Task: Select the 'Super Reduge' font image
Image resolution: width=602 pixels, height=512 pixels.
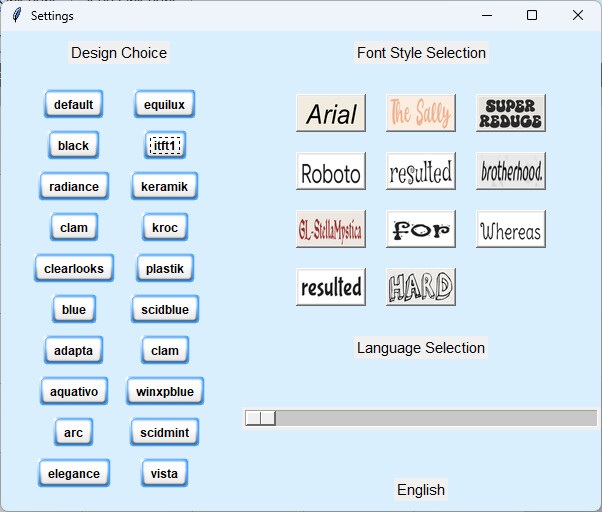Action: point(511,113)
